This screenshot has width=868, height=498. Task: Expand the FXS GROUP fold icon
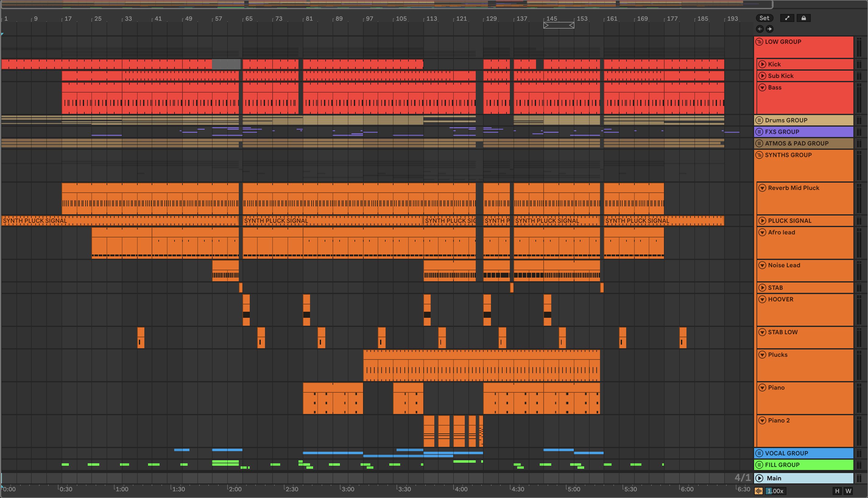click(x=759, y=132)
